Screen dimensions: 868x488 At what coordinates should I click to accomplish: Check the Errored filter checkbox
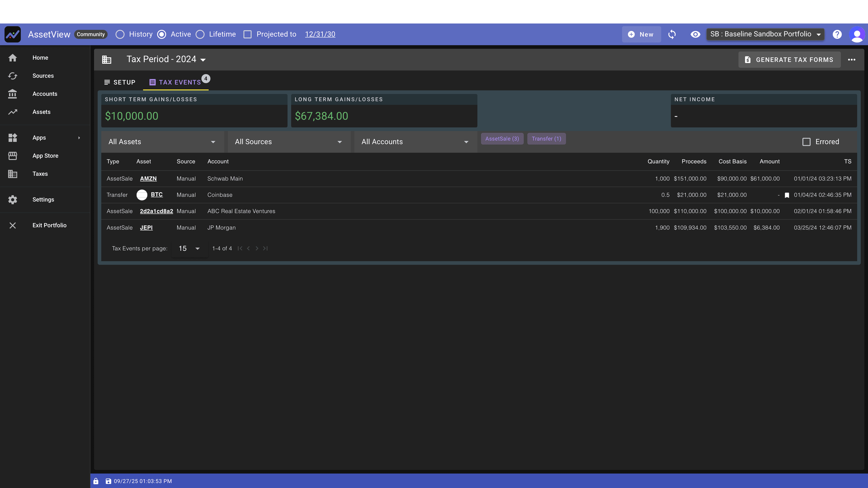806,142
